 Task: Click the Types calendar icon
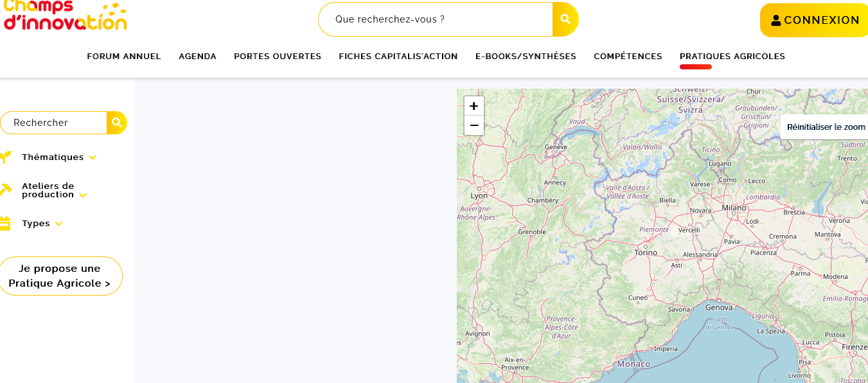tap(5, 223)
